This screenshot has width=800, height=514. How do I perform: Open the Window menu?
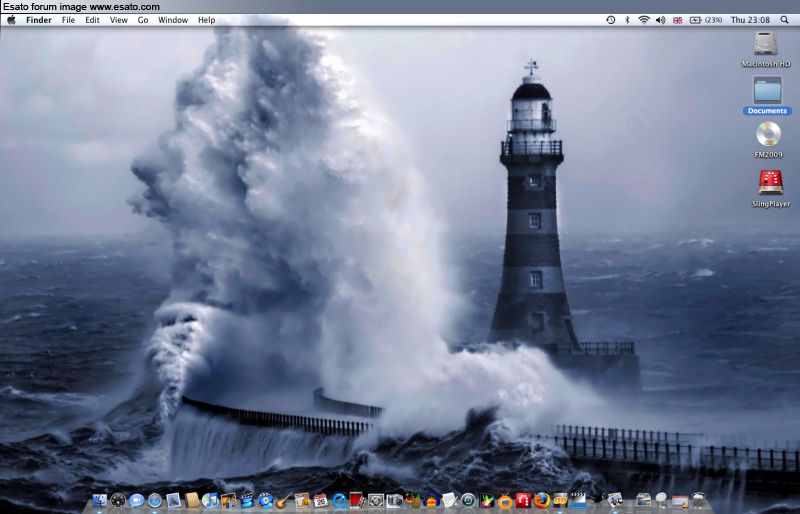click(172, 20)
